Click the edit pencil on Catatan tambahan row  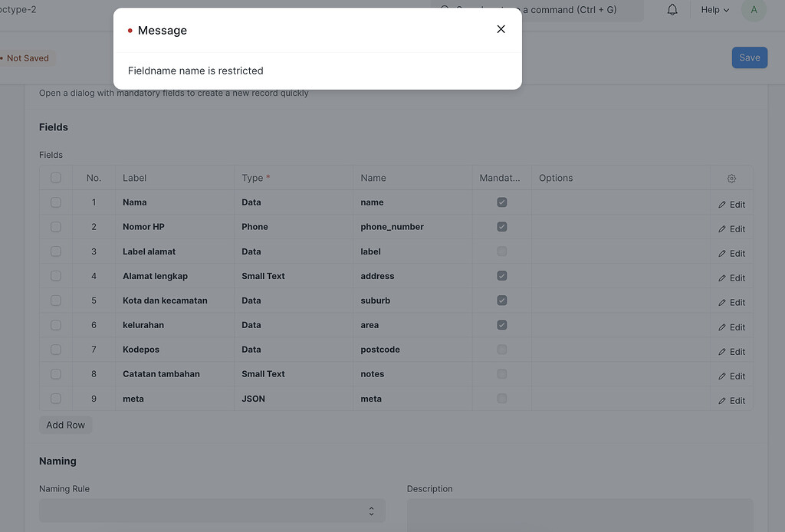click(x=731, y=376)
